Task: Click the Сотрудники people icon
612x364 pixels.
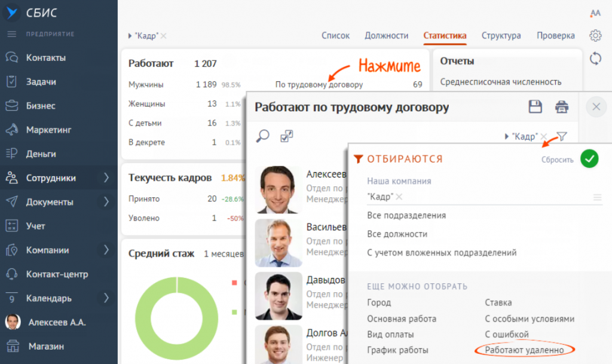Action: pos(12,178)
